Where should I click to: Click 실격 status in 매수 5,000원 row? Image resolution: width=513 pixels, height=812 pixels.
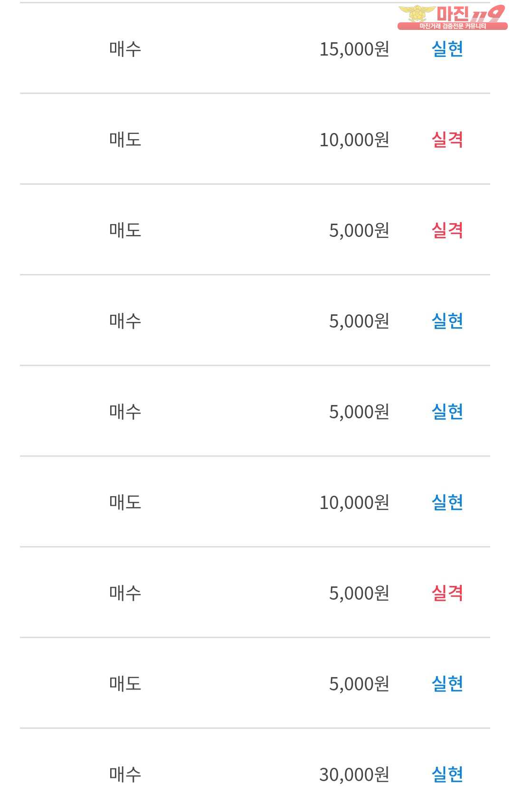click(x=446, y=593)
